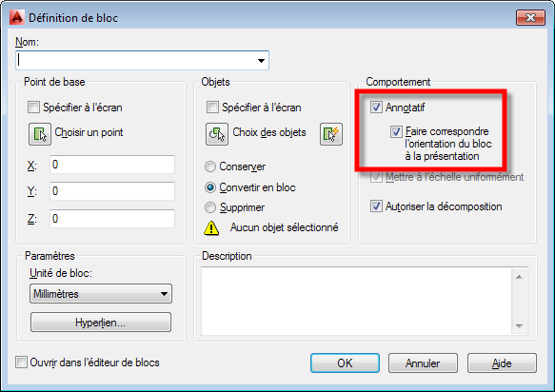This screenshot has width=555, height=392.
Task: Click the Annuler button
Action: pos(423,363)
